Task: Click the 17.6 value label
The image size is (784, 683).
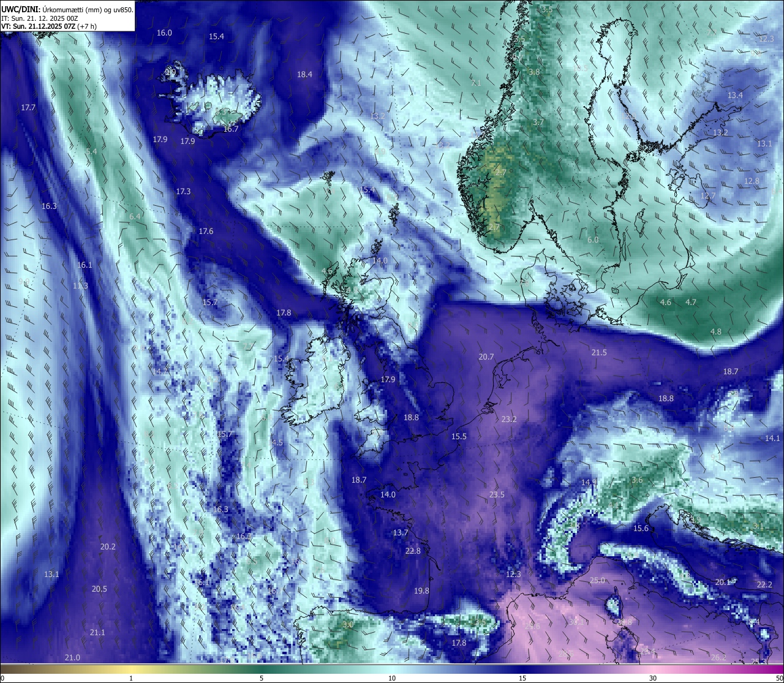Action: click(x=206, y=232)
